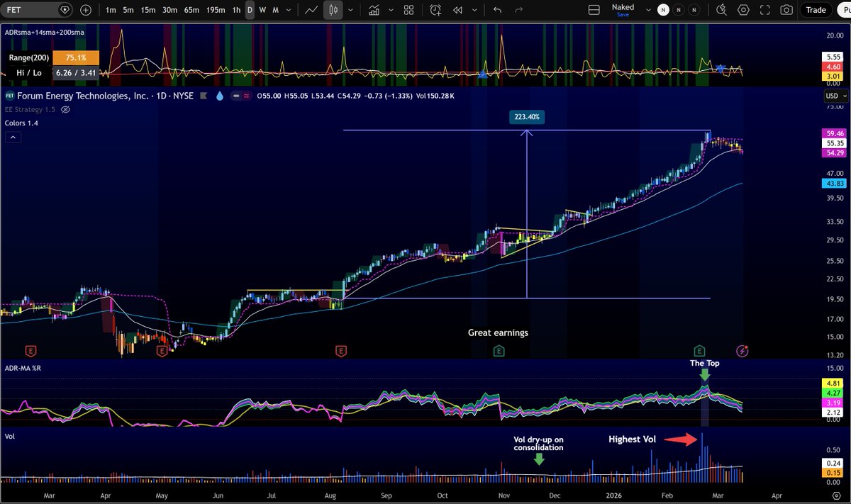This screenshot has width=851, height=504.
Task: Click the Vol indicator label
Action: [9, 437]
